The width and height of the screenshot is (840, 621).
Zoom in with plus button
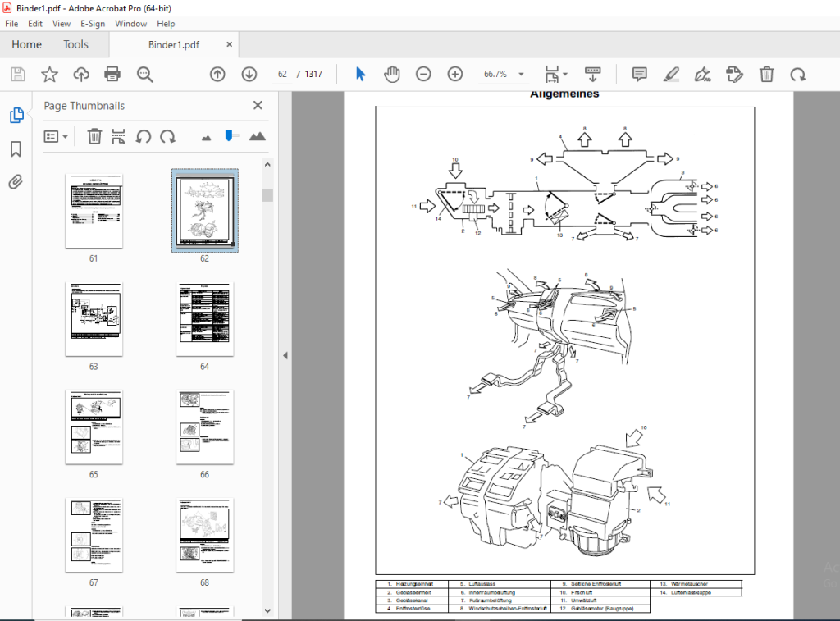pyautogui.click(x=454, y=74)
